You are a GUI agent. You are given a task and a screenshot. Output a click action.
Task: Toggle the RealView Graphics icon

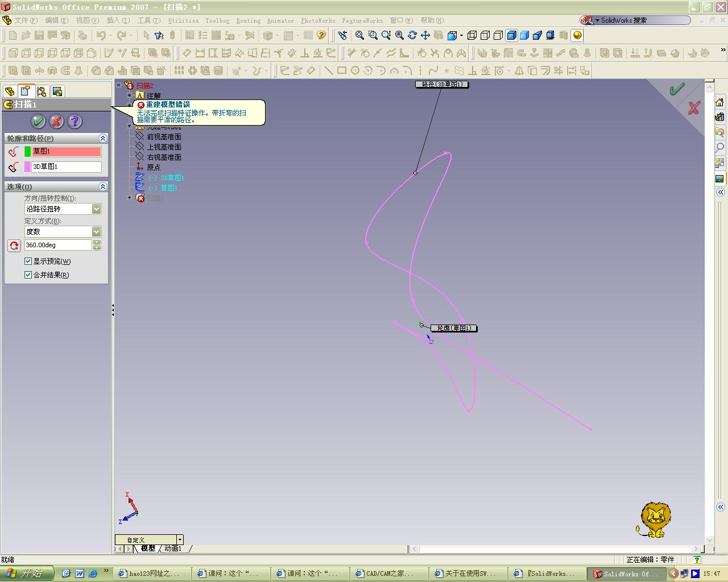point(577,35)
